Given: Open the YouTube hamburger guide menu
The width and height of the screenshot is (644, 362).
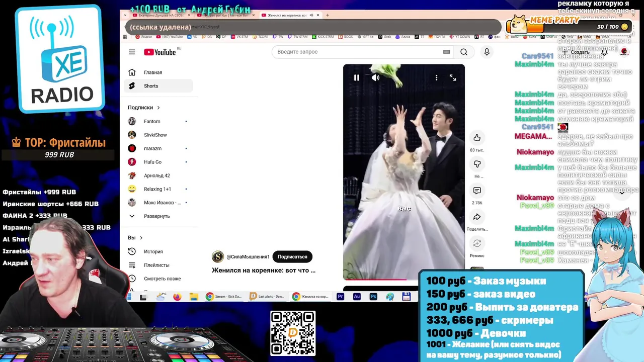Looking at the screenshot, I should point(132,52).
